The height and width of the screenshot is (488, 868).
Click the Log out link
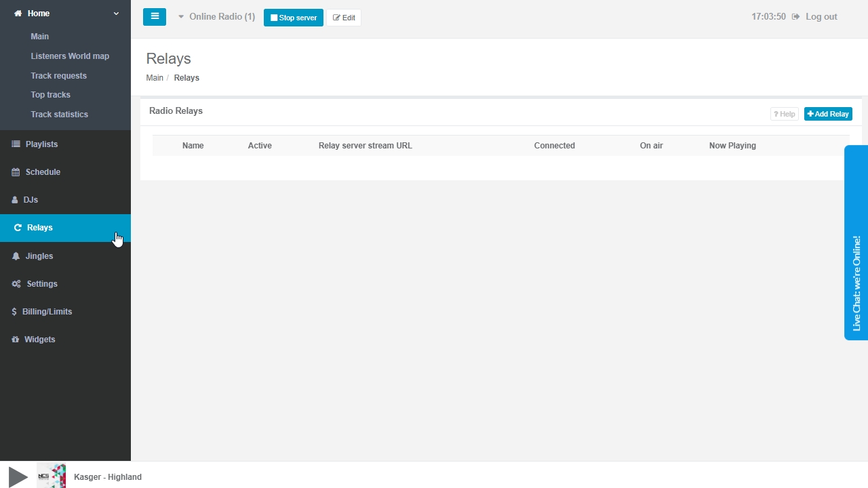tap(821, 16)
